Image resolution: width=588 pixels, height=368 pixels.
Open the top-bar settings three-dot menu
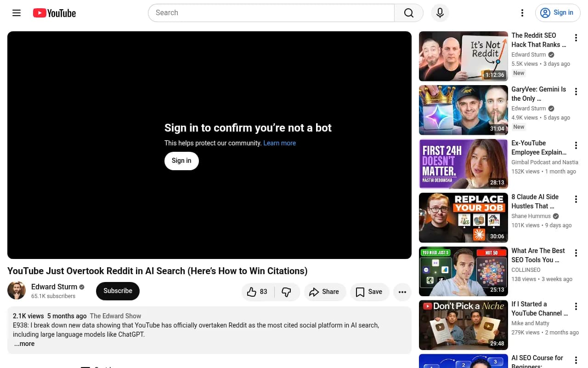522,13
